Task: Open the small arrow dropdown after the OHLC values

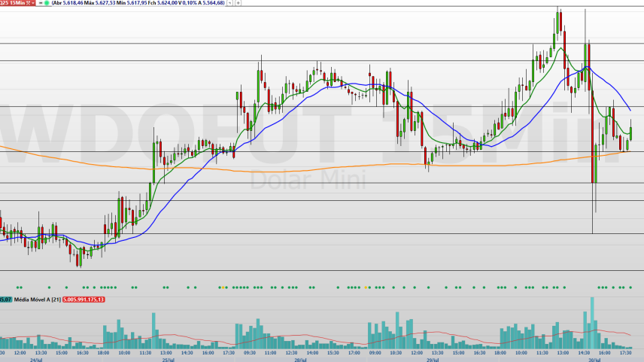Action: (230, 3)
